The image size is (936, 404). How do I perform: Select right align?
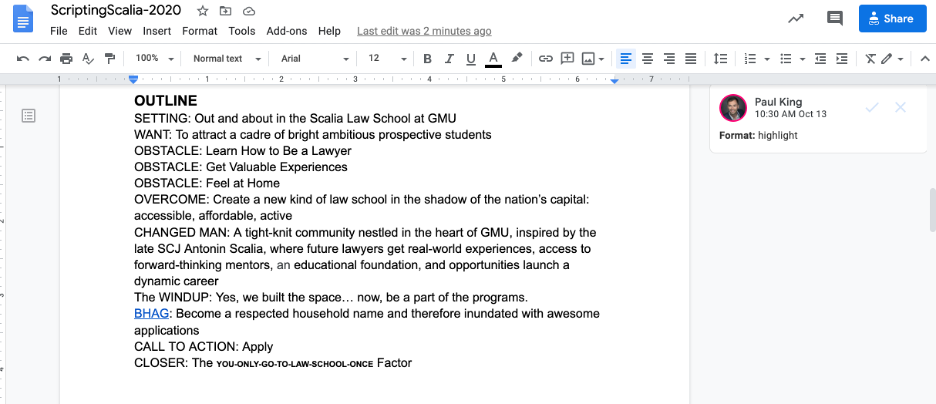point(669,58)
